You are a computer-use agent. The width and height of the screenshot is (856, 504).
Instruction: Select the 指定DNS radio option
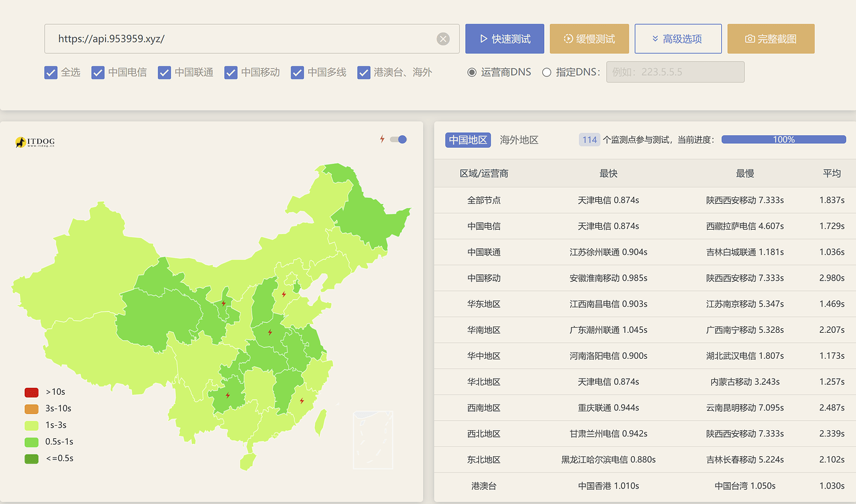click(547, 72)
